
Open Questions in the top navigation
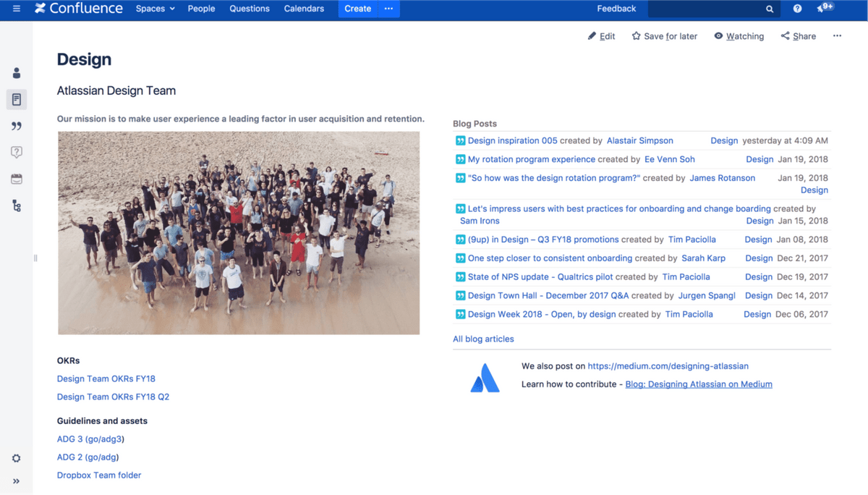[250, 9]
